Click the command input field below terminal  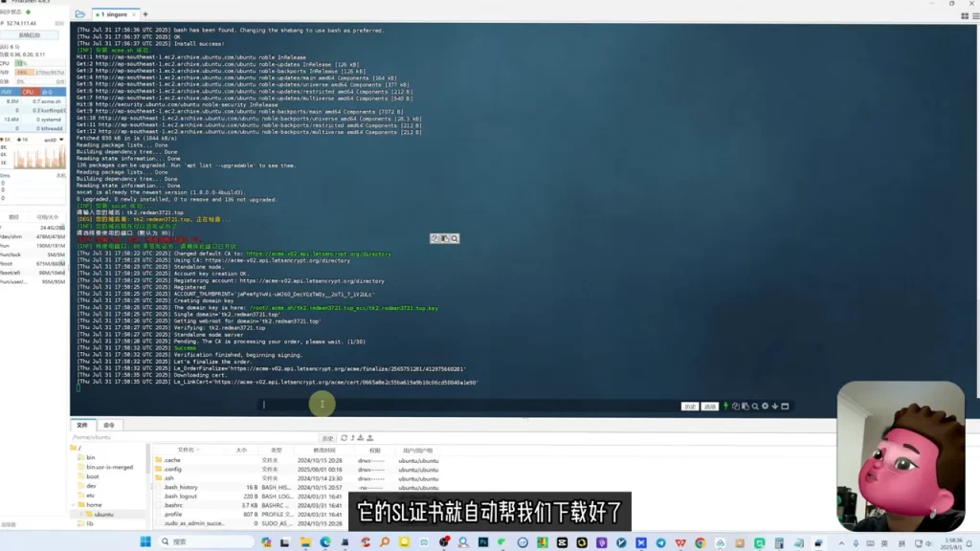pyautogui.click(x=469, y=406)
